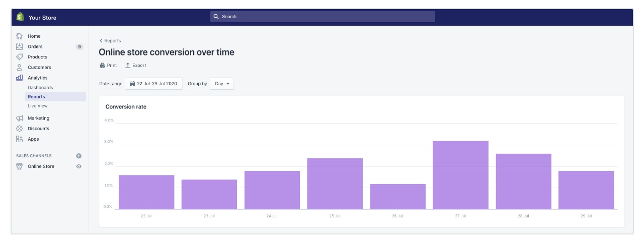
Task: Select Reports under Analytics
Action: tap(55, 97)
